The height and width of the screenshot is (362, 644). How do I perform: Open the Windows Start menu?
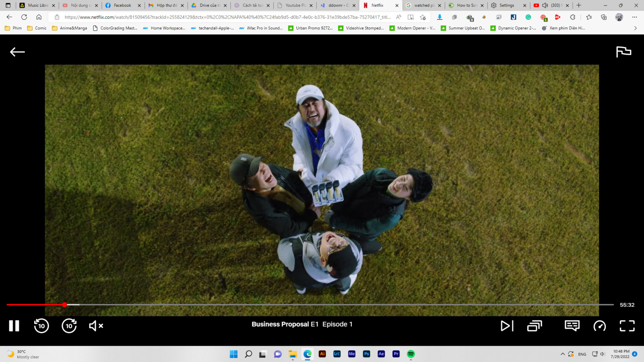tap(233, 354)
